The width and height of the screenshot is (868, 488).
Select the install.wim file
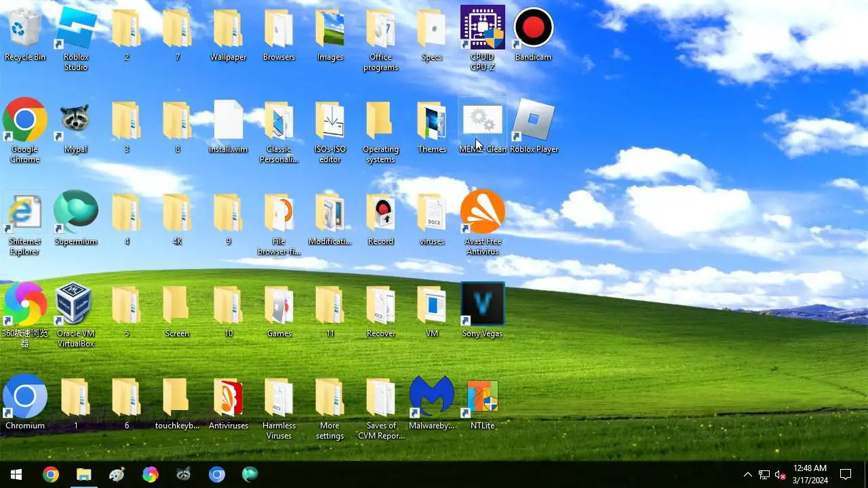point(229,127)
